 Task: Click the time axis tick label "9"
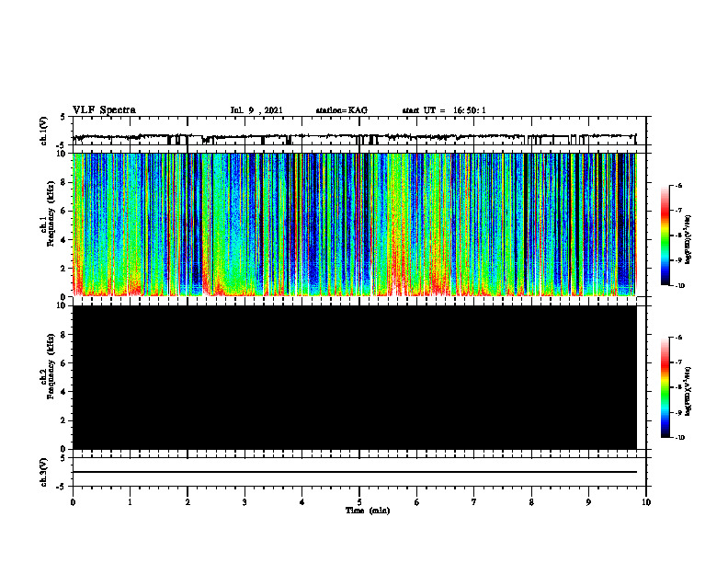588,502
